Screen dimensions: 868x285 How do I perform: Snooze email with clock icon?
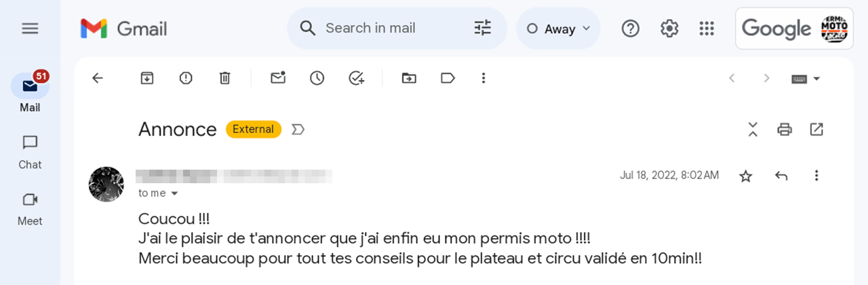317,78
